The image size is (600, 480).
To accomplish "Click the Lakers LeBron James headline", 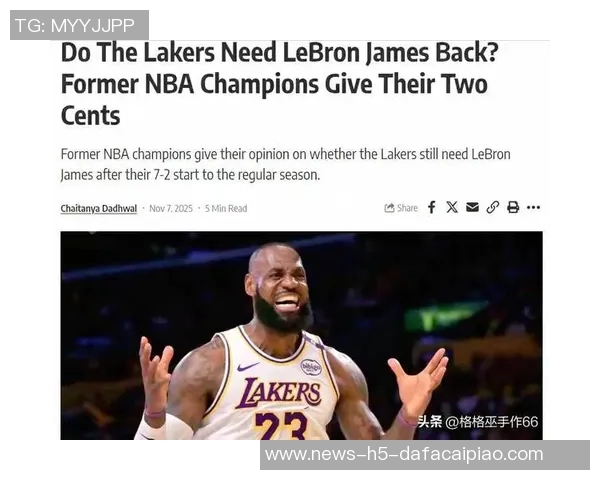I will pyautogui.click(x=279, y=84).
